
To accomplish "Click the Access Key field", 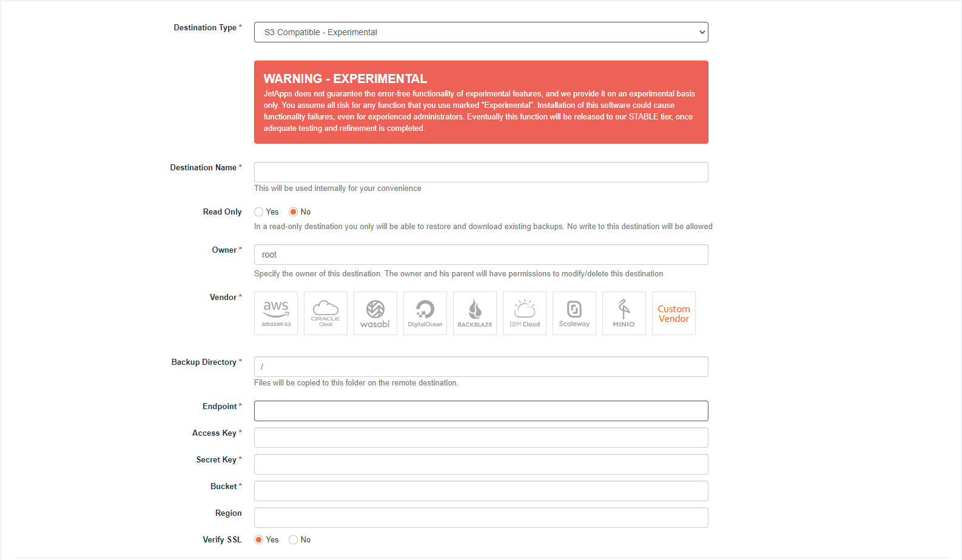I will click(481, 438).
